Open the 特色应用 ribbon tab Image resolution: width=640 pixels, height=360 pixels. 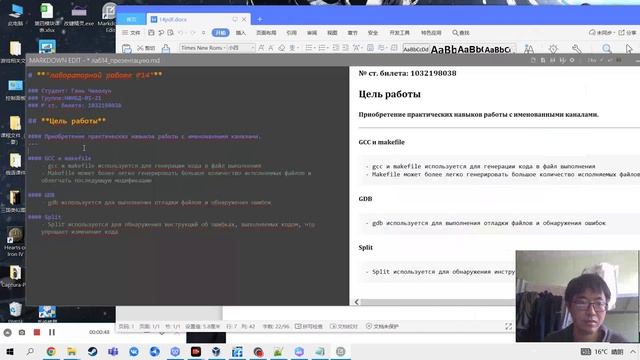(431, 33)
